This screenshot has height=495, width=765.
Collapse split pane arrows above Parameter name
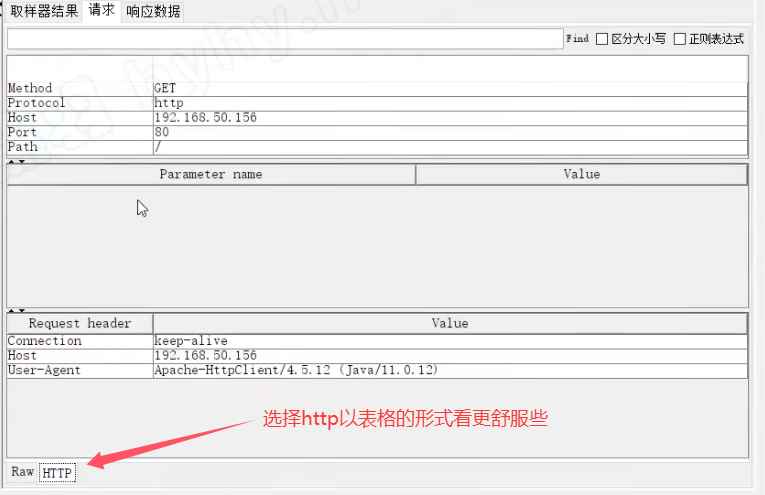click(x=16, y=161)
